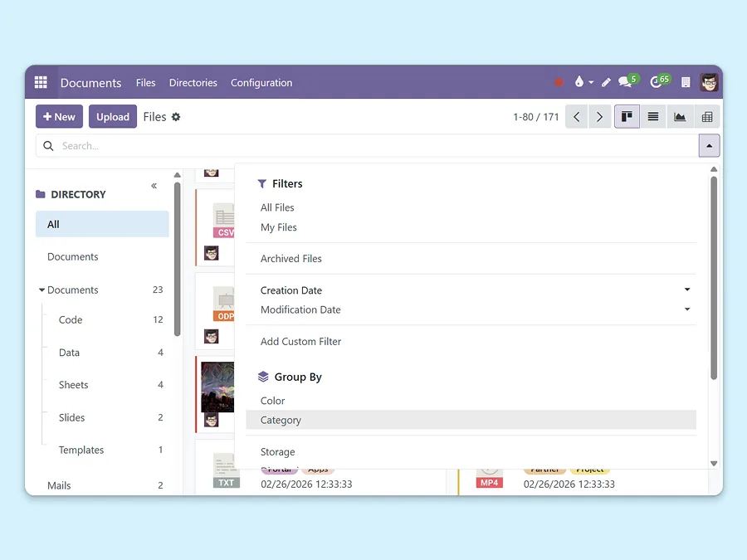
Task: Open the pivot table view
Action: pyautogui.click(x=707, y=116)
